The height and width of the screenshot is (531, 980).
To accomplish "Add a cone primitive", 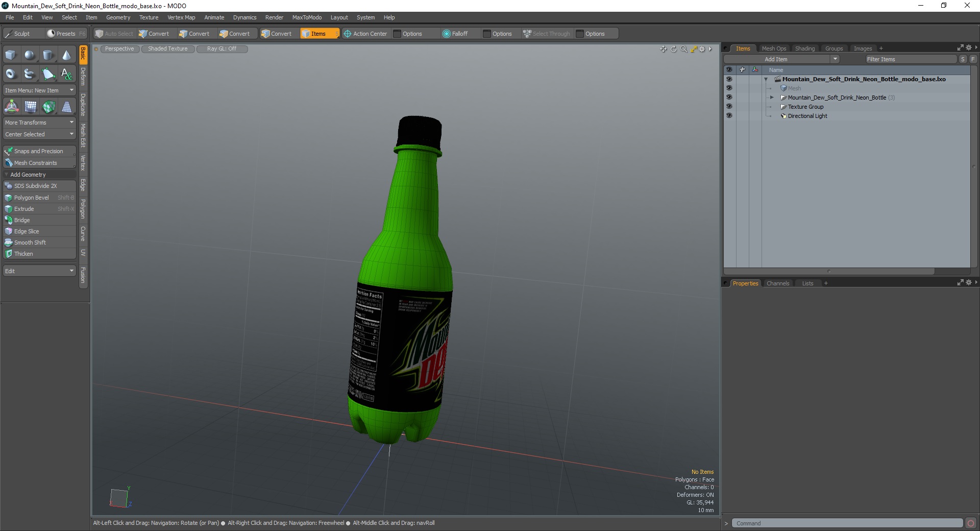I will (x=66, y=55).
